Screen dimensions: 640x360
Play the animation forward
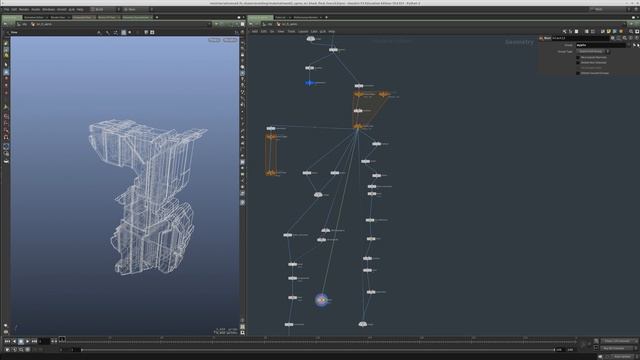(27, 341)
